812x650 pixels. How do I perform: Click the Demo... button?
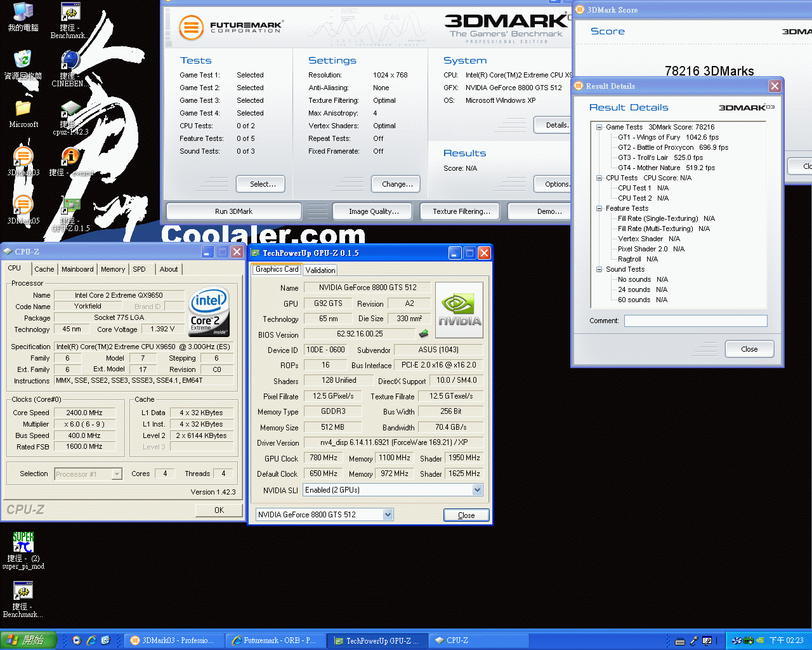pyautogui.click(x=539, y=211)
